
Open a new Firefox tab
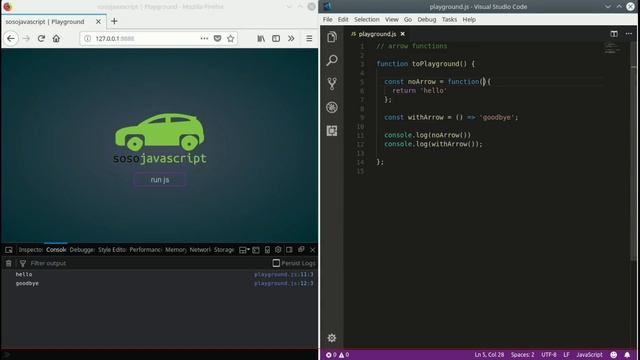click(x=114, y=21)
